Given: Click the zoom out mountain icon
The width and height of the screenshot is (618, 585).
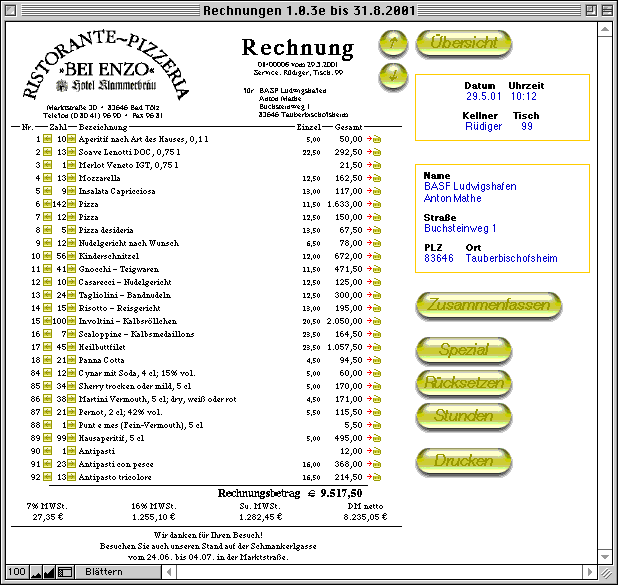Looking at the screenshot, I should point(35,572).
